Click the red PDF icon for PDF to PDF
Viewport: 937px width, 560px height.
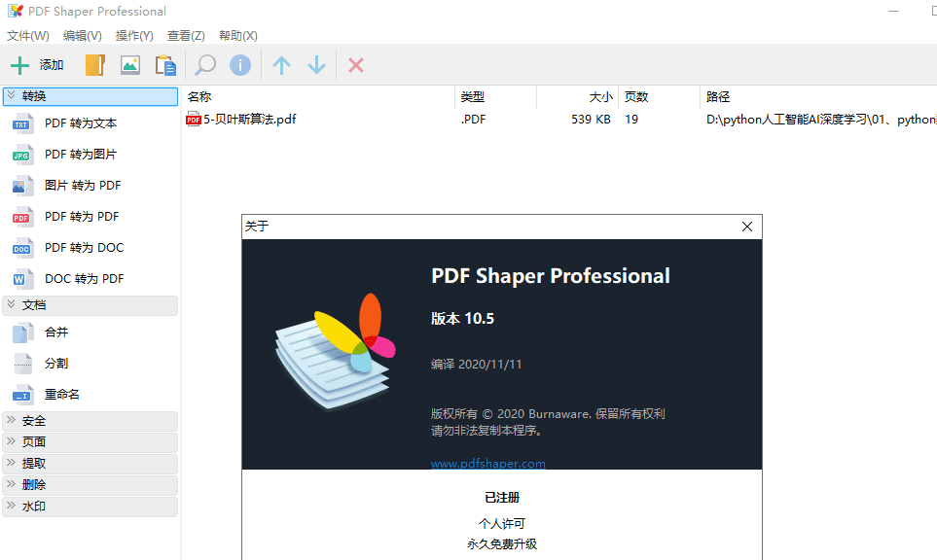click(x=22, y=217)
